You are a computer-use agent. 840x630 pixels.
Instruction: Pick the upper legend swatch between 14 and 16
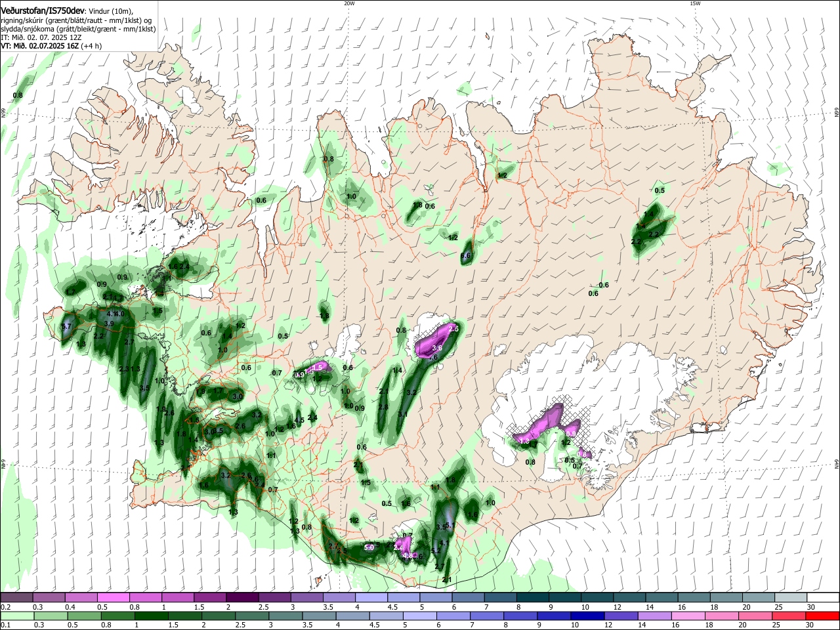661,597
